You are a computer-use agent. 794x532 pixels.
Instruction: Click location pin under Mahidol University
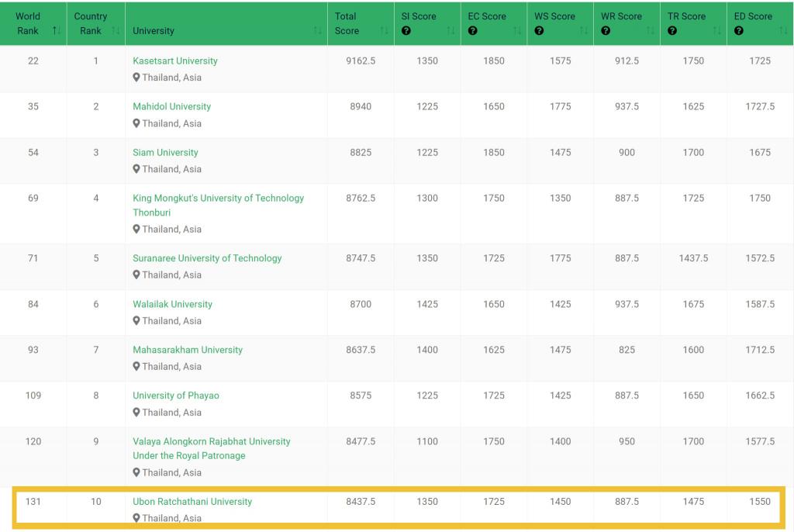(x=136, y=123)
